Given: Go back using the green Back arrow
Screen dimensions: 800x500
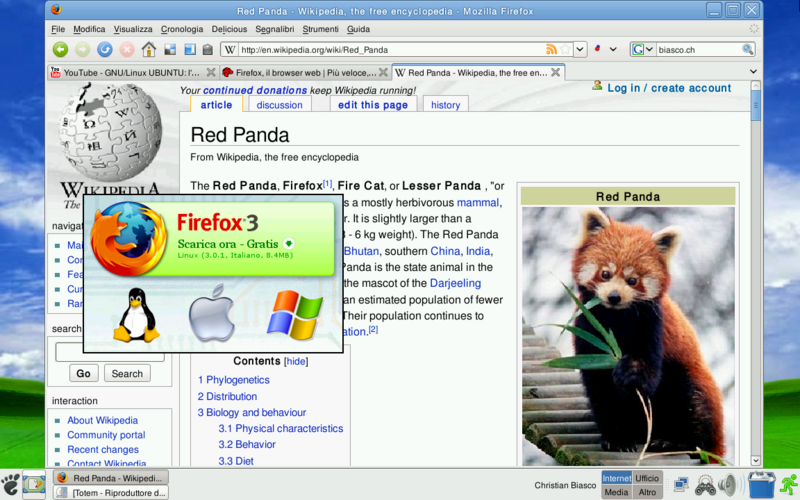Looking at the screenshot, I should (60, 49).
